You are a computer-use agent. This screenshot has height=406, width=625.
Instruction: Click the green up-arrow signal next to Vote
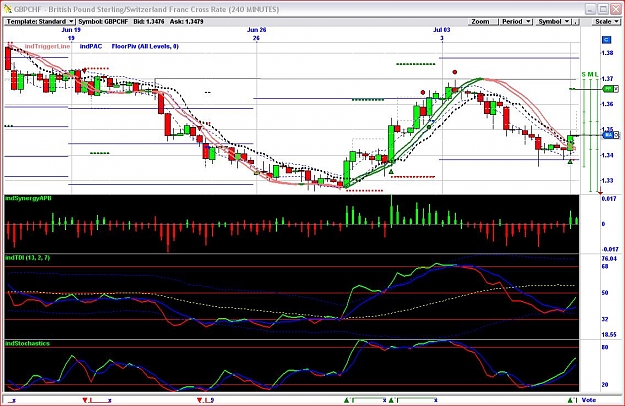570,400
